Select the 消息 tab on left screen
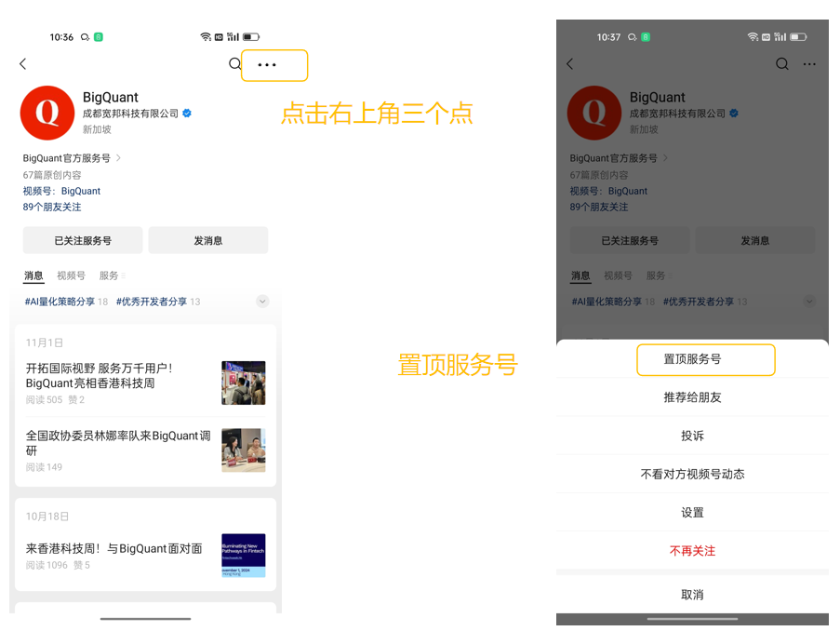This screenshot has width=840, height=631. pos(33,275)
